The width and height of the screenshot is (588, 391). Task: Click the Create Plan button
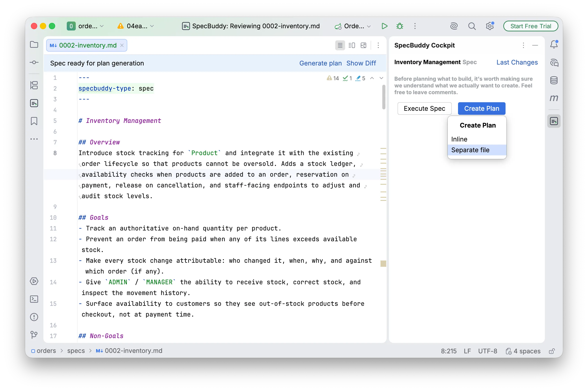click(x=482, y=109)
